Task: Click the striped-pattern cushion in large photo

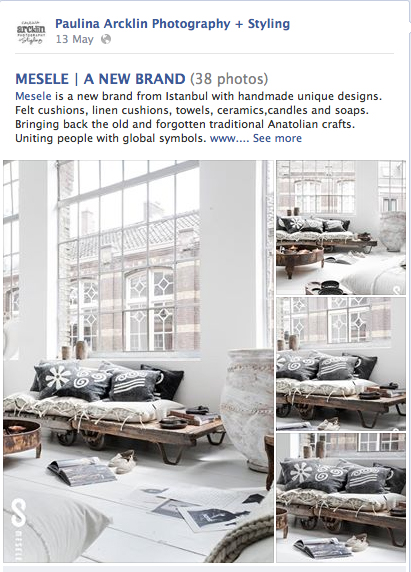Action: click(x=133, y=385)
